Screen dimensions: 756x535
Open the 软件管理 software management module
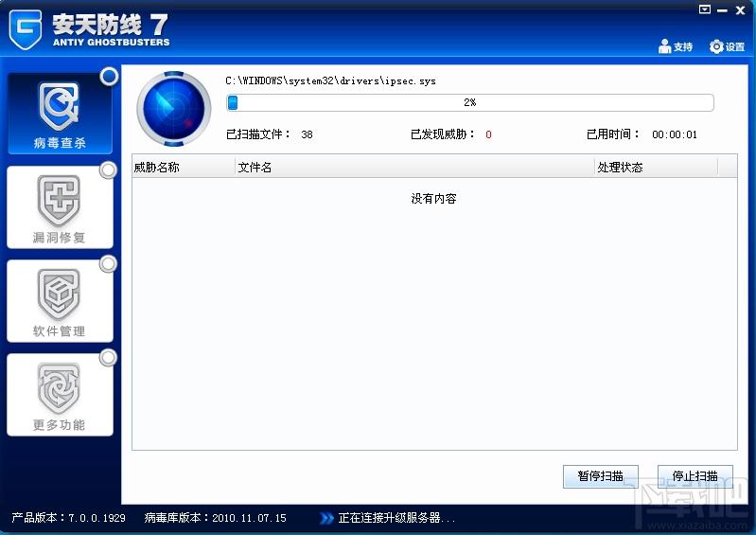tap(59, 301)
